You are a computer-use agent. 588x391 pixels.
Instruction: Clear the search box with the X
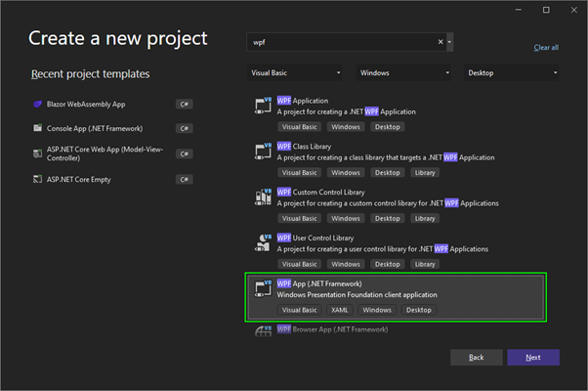441,42
